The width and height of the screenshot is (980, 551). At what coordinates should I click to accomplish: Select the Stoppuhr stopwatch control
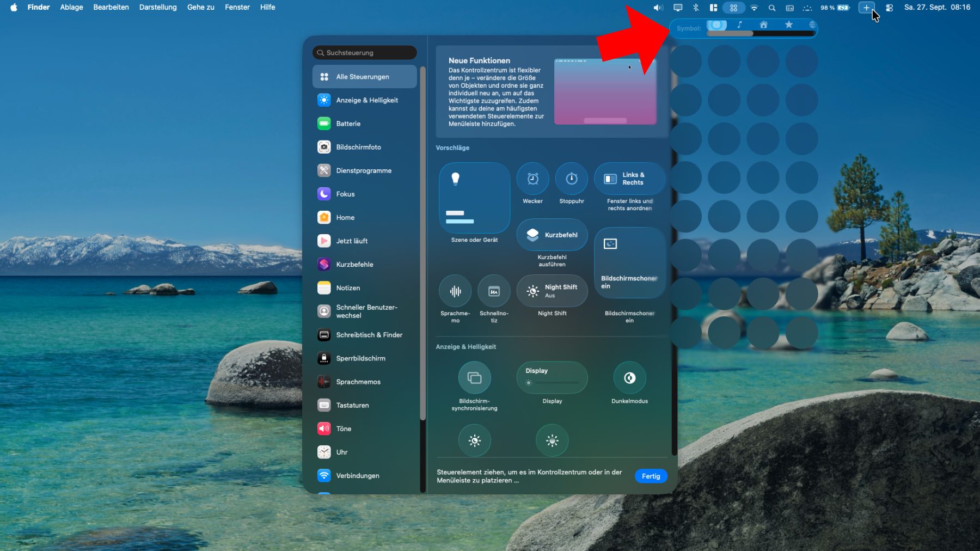[x=571, y=179]
